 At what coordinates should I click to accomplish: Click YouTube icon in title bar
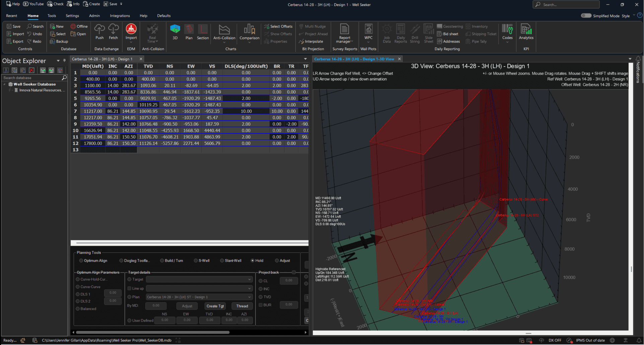click(x=33, y=4)
